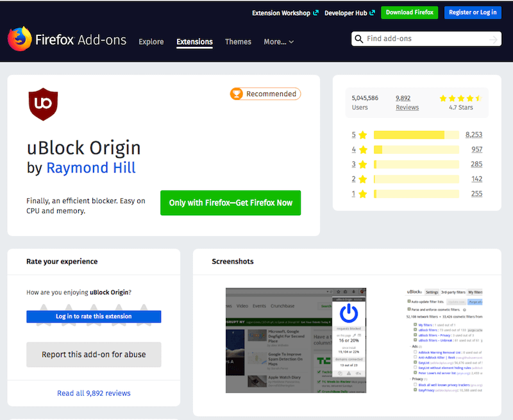Click the Download Firefox button

410,12
